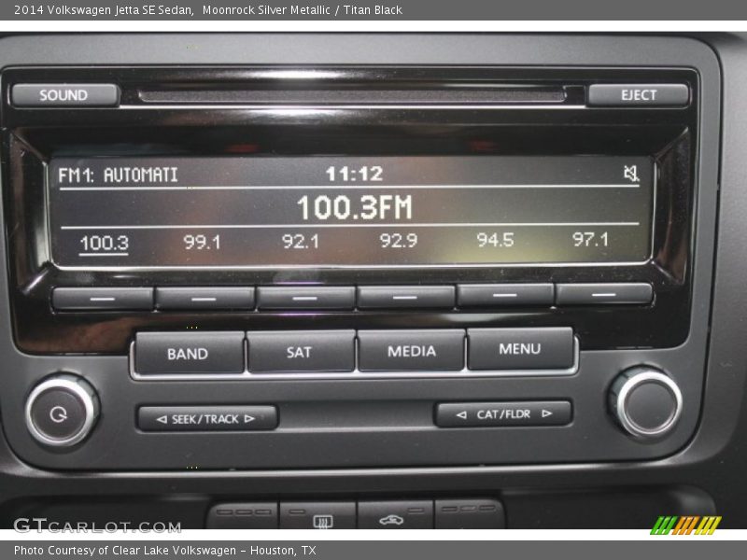Click the preset button below 92.1
Screen dimensions: 747x560
(306, 298)
